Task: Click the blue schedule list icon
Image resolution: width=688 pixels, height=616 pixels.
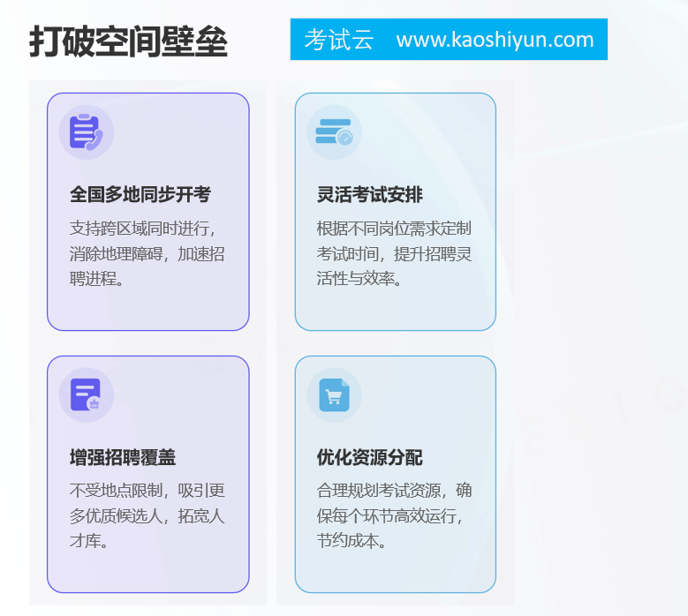Action: [334, 132]
